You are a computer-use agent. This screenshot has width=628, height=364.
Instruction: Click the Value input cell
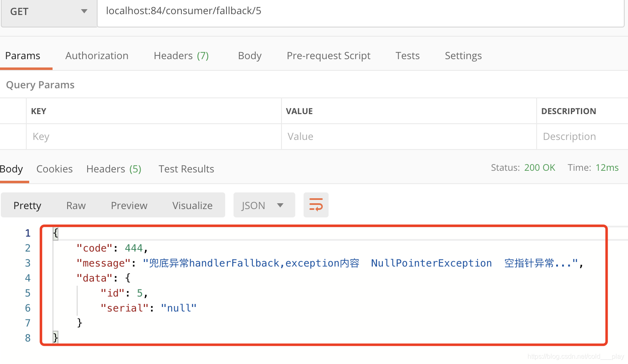click(x=409, y=137)
